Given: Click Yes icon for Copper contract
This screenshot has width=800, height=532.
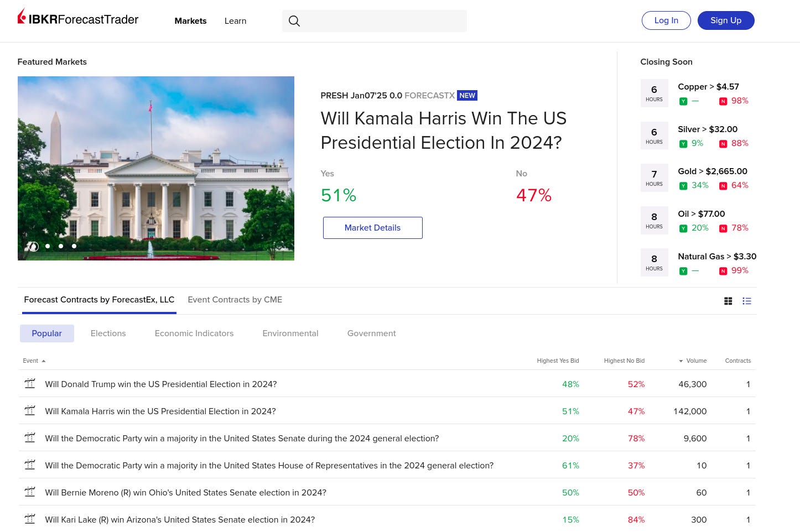Looking at the screenshot, I should 683,101.
